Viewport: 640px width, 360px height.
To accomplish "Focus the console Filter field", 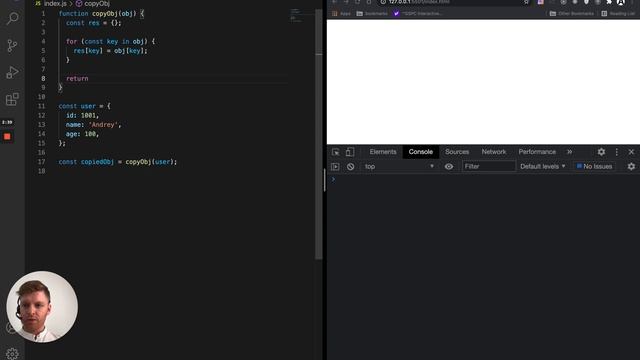I will click(x=489, y=167).
